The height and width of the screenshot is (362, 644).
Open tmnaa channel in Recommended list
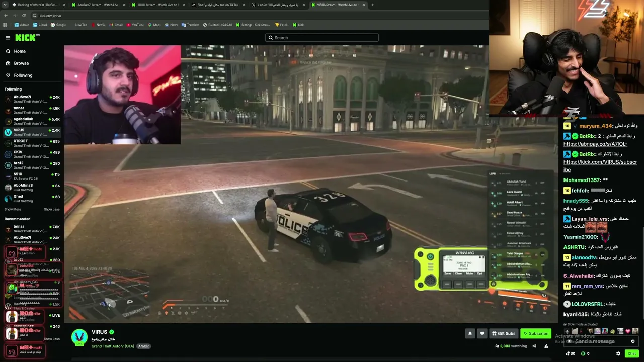(32, 228)
